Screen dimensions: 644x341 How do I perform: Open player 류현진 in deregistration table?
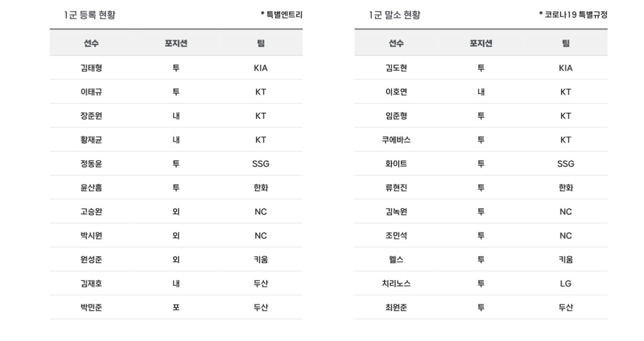tap(396, 188)
